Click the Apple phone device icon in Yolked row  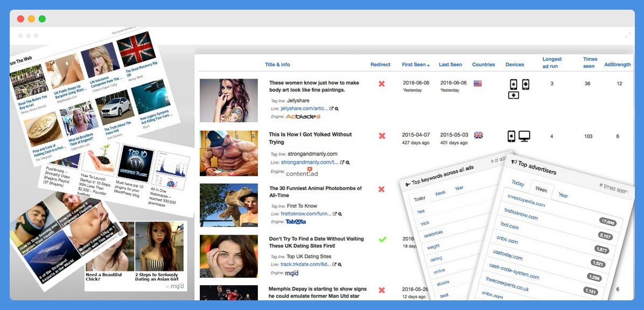coord(512,136)
